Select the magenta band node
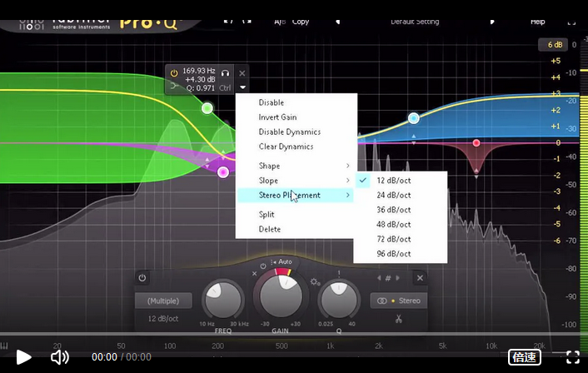The width and height of the screenshot is (588, 373). coord(223,172)
